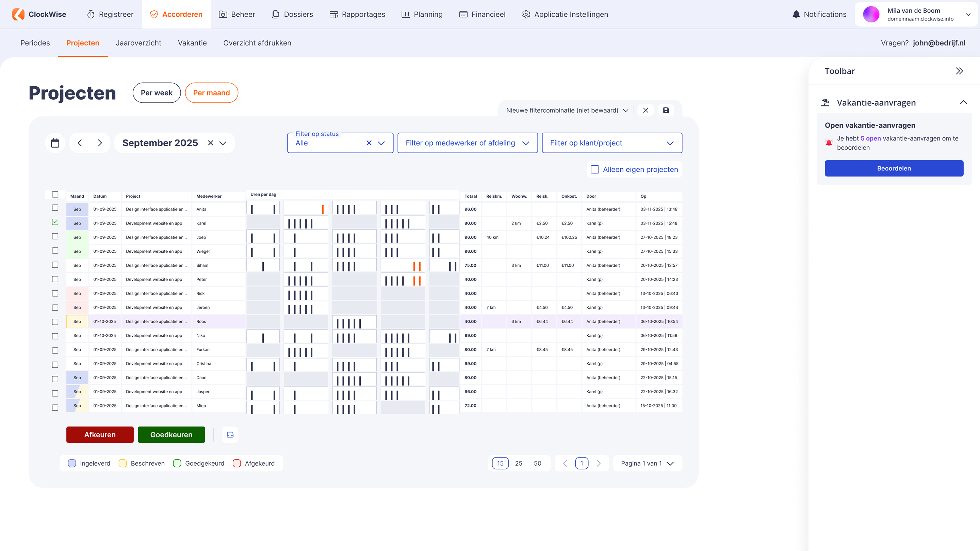The height and width of the screenshot is (551, 980).
Task: Collapse the Toolbar panel with the double chevron
Action: point(959,71)
